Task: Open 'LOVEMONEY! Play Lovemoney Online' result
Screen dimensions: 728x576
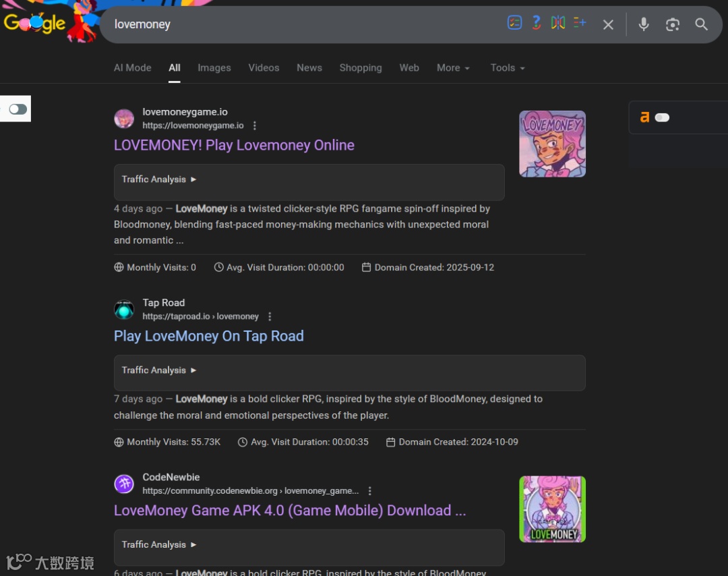Action: [x=234, y=146]
